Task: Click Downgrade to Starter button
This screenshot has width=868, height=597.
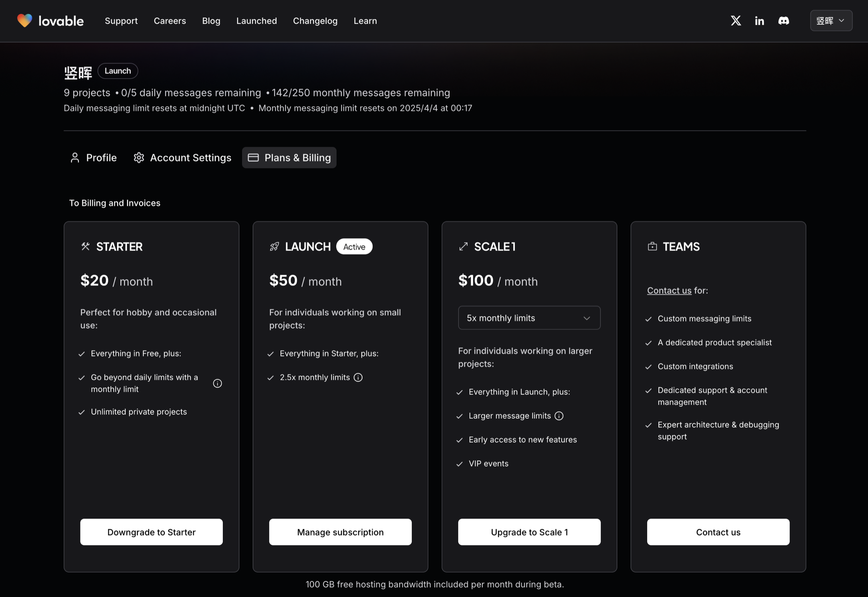Action: pos(151,532)
